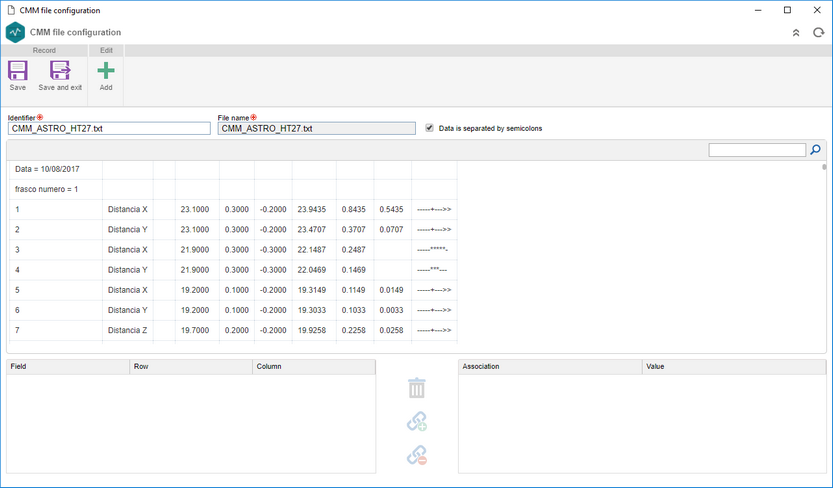833x488 pixels.
Task: Click the value 19.7000
Action: tap(195, 330)
